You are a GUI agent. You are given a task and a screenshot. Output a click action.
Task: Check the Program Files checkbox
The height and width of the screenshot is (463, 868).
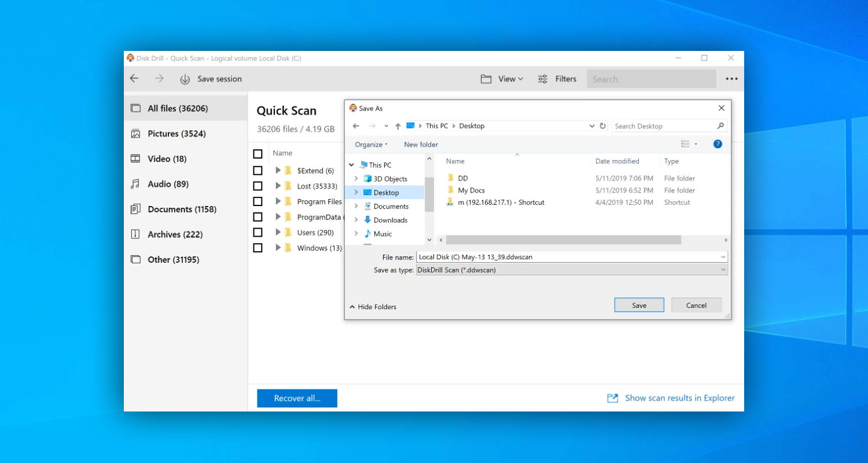point(258,201)
